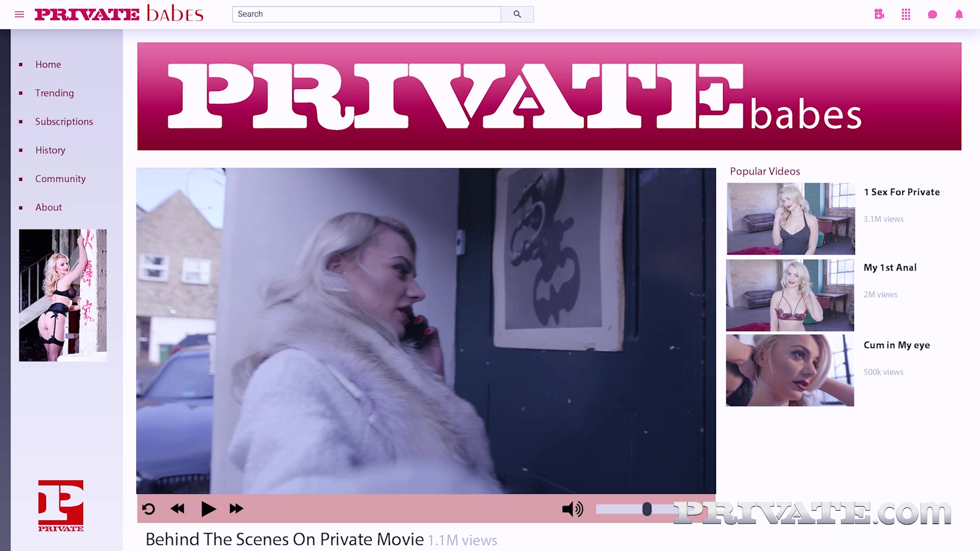Open Community in sidebar
Screen dimensions: 980x551
click(60, 179)
